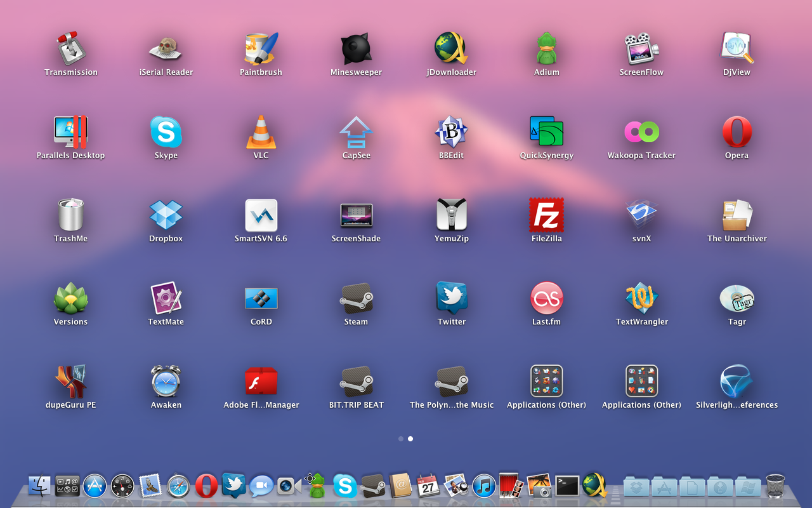Open the svnX app
The height and width of the screenshot is (508, 812).
(642, 215)
